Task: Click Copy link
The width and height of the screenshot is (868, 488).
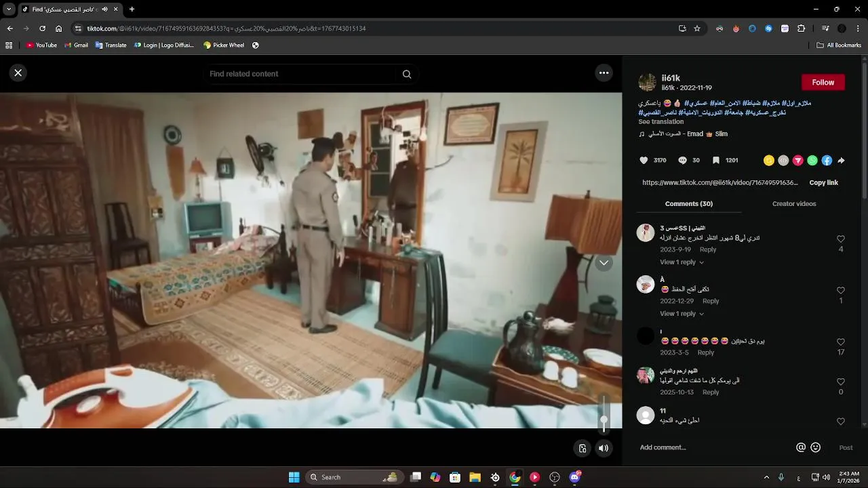Action: point(823,183)
